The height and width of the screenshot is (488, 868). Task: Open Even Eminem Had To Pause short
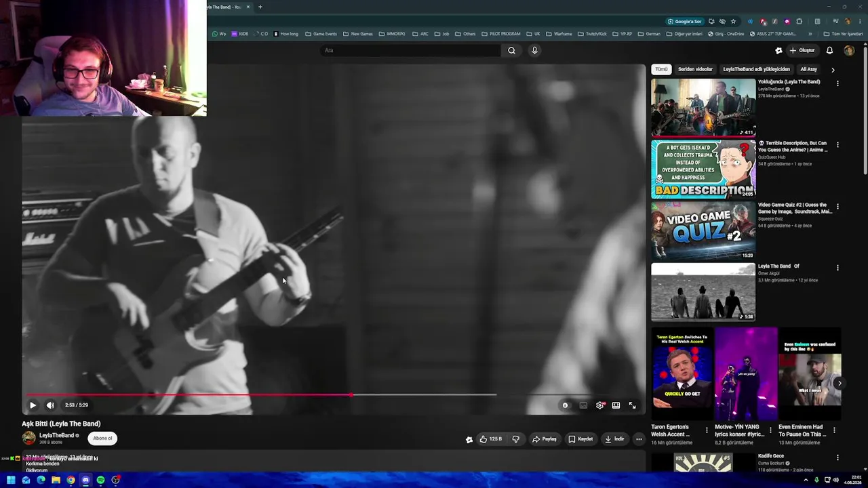[809, 374]
